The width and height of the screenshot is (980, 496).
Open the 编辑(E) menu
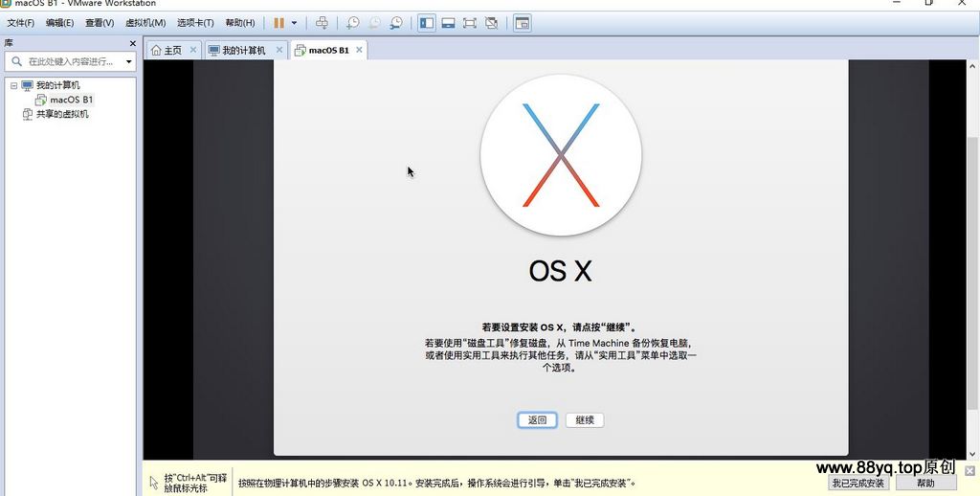click(59, 23)
